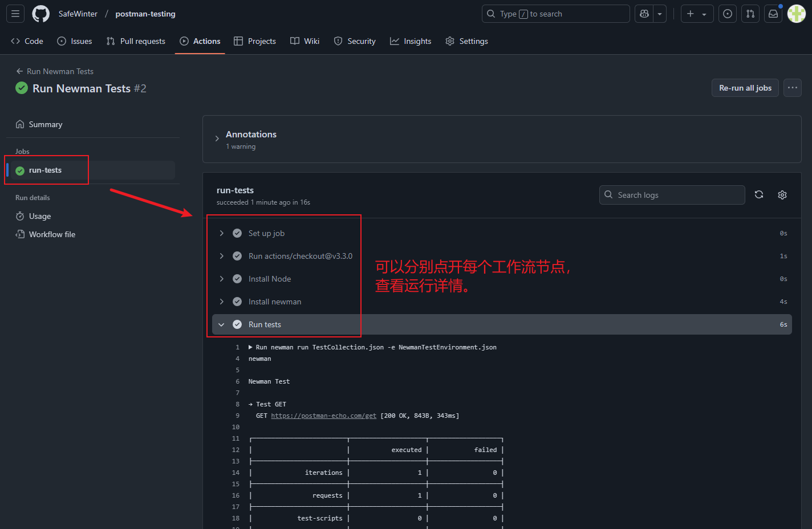Open notifications inbox icon
Viewport: 812px width, 529px height.
point(773,14)
